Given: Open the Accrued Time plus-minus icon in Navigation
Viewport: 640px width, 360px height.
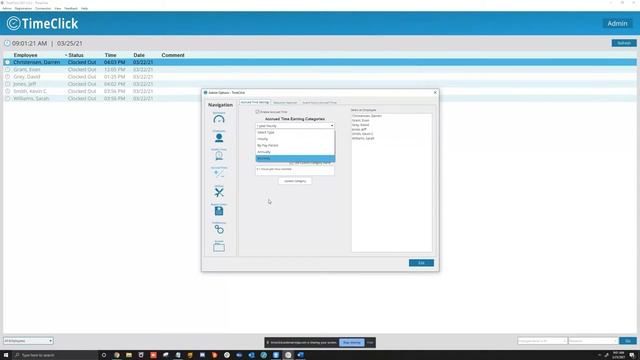Looking at the screenshot, I should (219, 174).
